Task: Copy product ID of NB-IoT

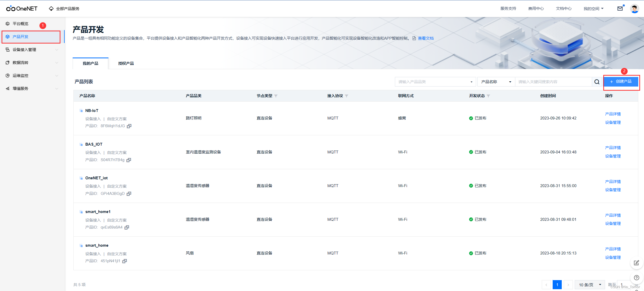Action: click(129, 126)
